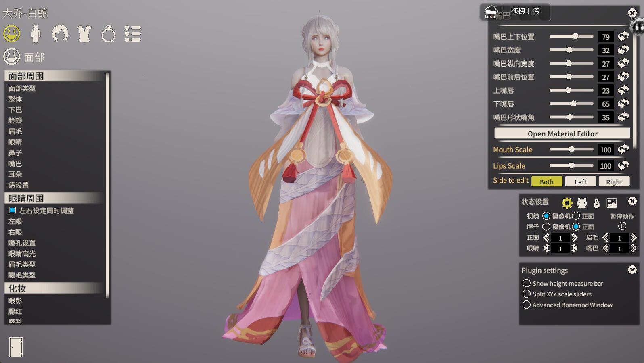This screenshot has width=644, height=363.
Task: Decrease 正面 pattern with left arrow
Action: click(546, 238)
